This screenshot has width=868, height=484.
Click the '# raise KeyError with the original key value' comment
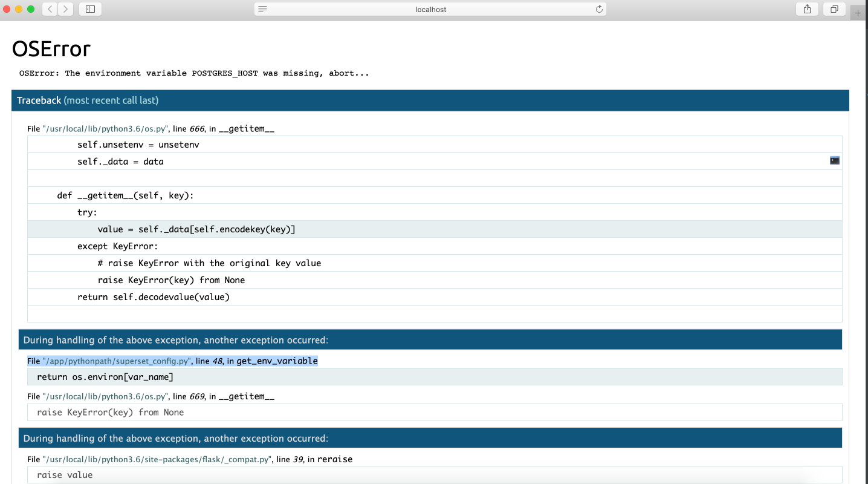click(x=435, y=263)
